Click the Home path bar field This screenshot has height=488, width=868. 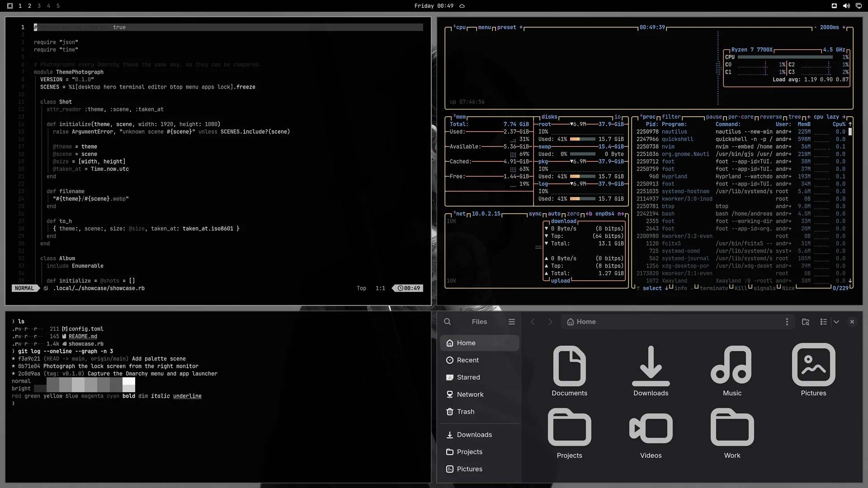tap(678, 322)
